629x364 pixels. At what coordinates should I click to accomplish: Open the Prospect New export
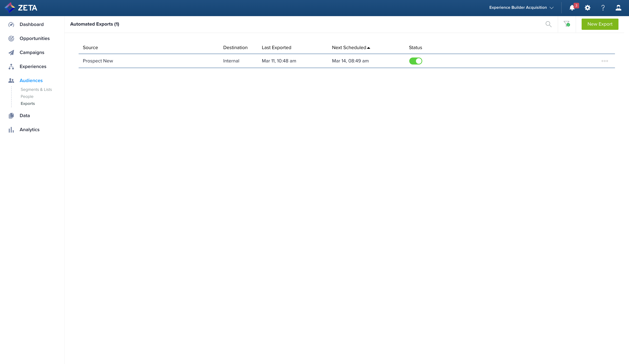(x=98, y=61)
